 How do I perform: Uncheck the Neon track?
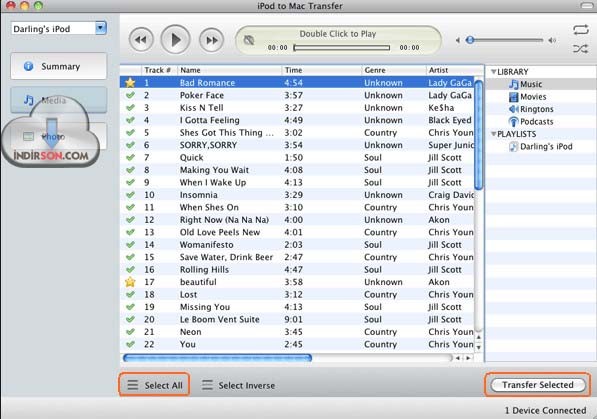130,332
